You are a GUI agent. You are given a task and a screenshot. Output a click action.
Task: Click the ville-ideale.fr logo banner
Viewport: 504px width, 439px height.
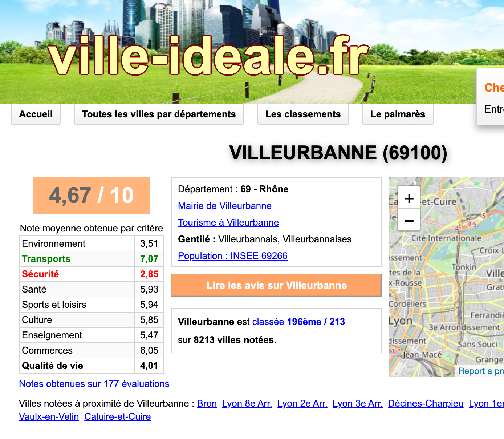tap(209, 55)
